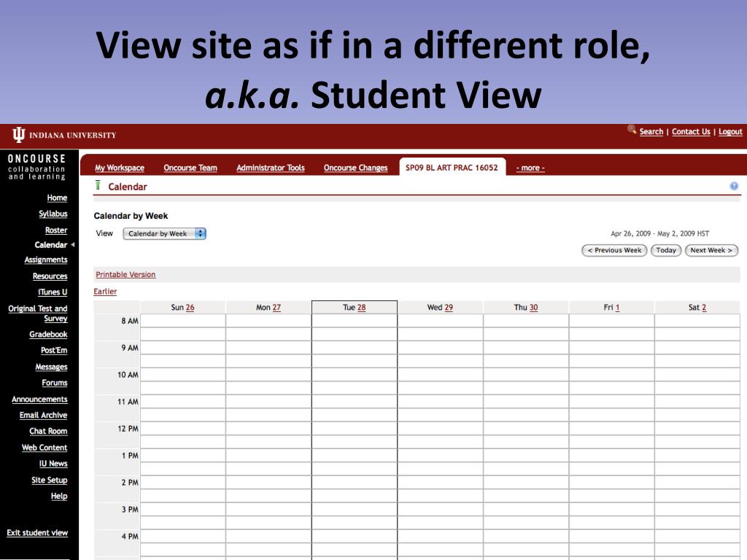This screenshot has height=560, width=747.
Task: Open Help in the sidebar
Action: (59, 496)
